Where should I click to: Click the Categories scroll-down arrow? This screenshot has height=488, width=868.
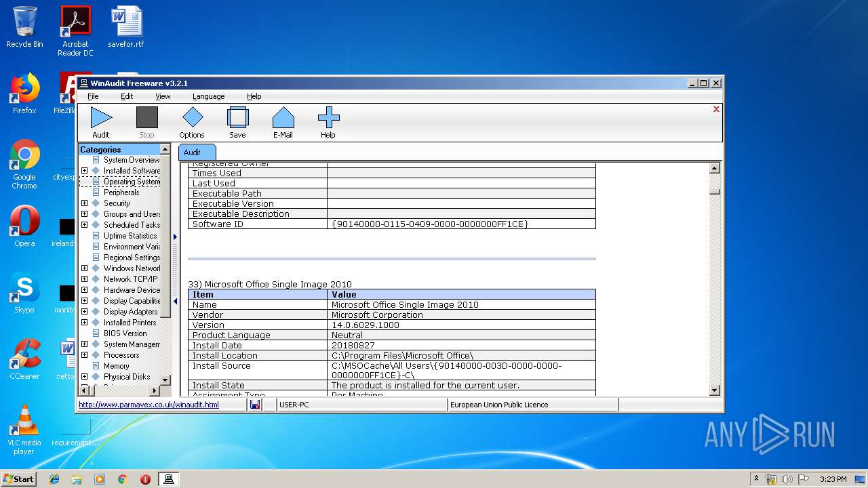(x=165, y=380)
